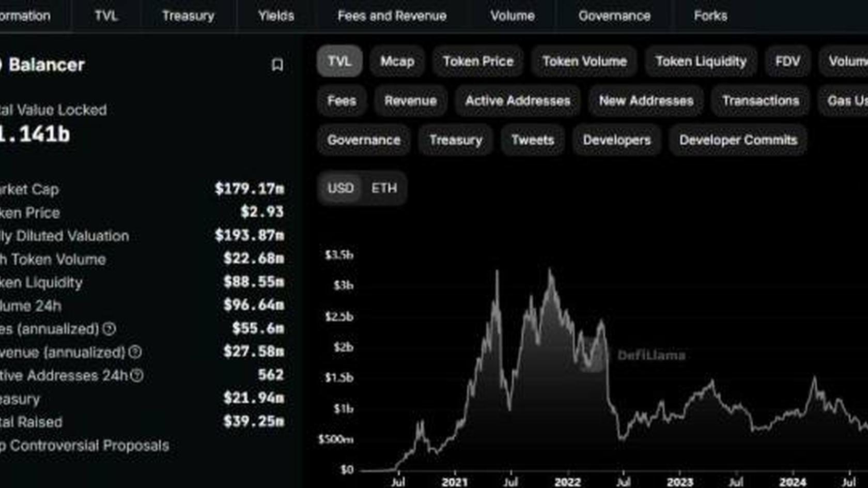Click the 2022 x-axis label
The image size is (868, 488).
click(x=568, y=482)
